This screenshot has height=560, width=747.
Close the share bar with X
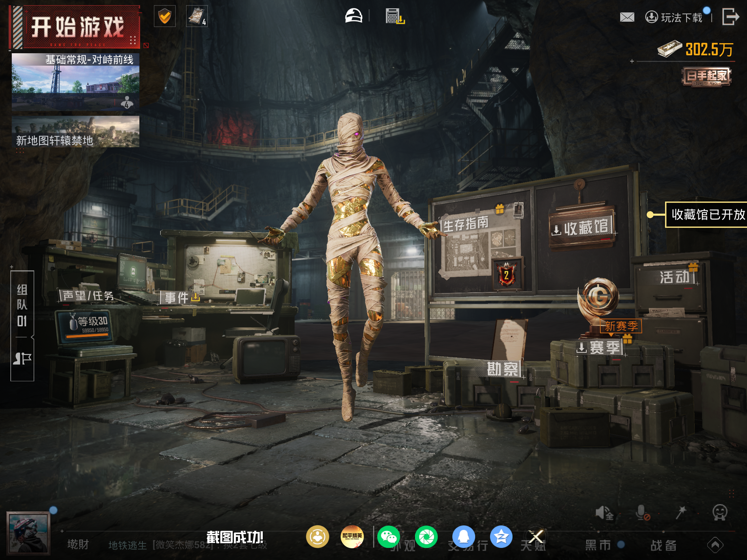(536, 537)
